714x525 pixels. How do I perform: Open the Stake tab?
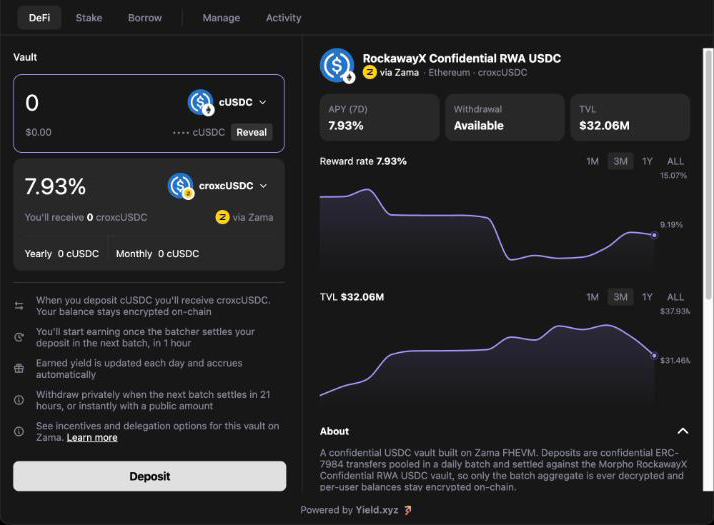(89, 18)
